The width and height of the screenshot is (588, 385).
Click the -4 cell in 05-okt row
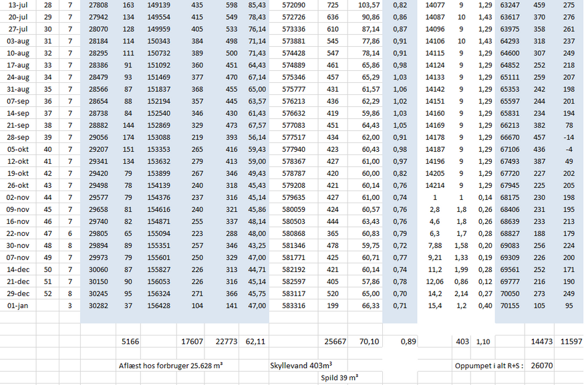pyautogui.click(x=569, y=149)
